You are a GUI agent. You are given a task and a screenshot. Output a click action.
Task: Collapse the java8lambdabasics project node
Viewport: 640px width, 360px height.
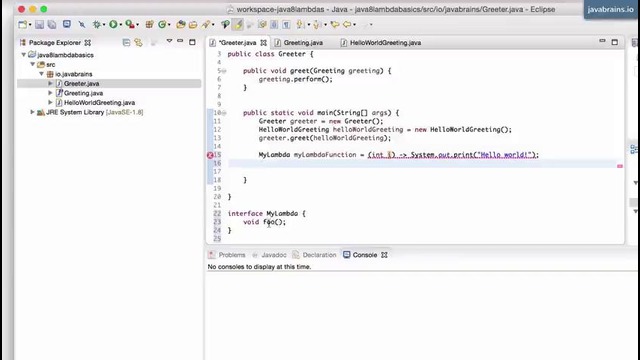click(24, 55)
